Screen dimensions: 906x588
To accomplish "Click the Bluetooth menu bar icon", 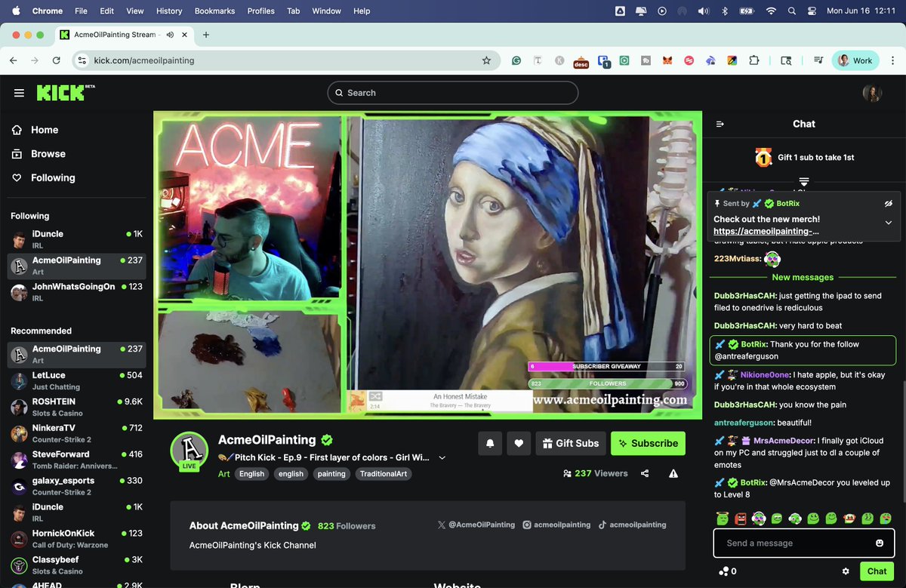I will (x=725, y=11).
